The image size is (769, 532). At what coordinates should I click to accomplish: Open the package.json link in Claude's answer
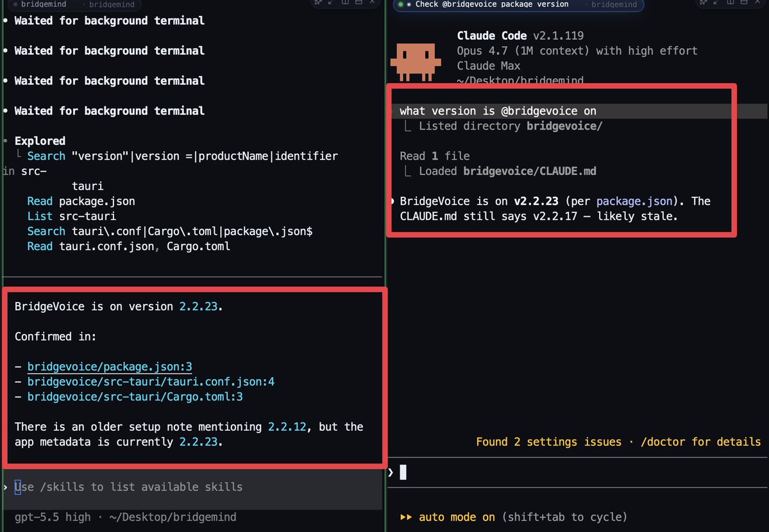(634, 201)
